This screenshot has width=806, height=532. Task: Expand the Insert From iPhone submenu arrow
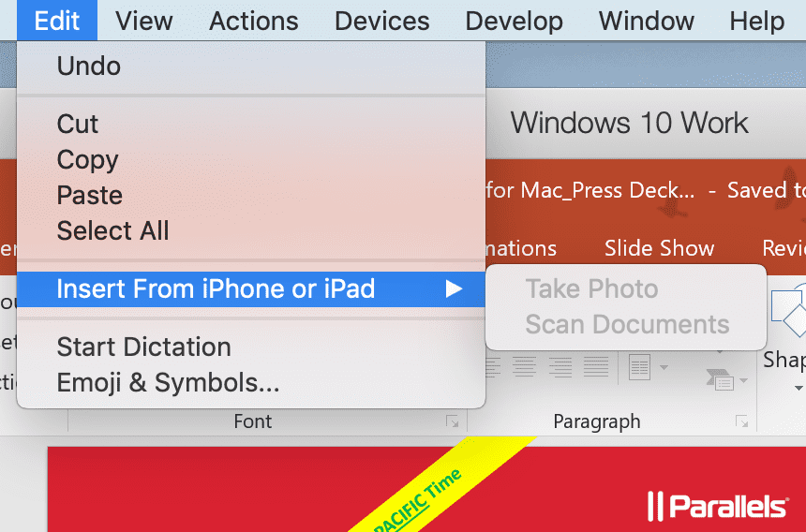(454, 289)
